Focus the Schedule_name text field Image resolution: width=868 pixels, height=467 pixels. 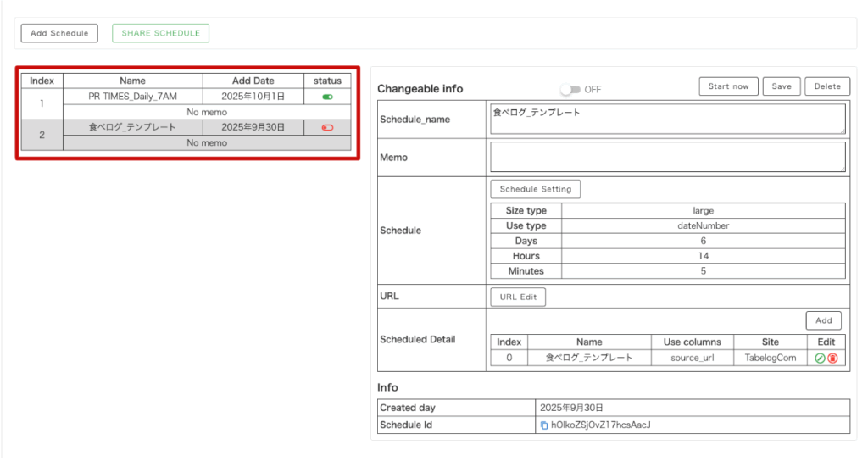pyautogui.click(x=667, y=119)
